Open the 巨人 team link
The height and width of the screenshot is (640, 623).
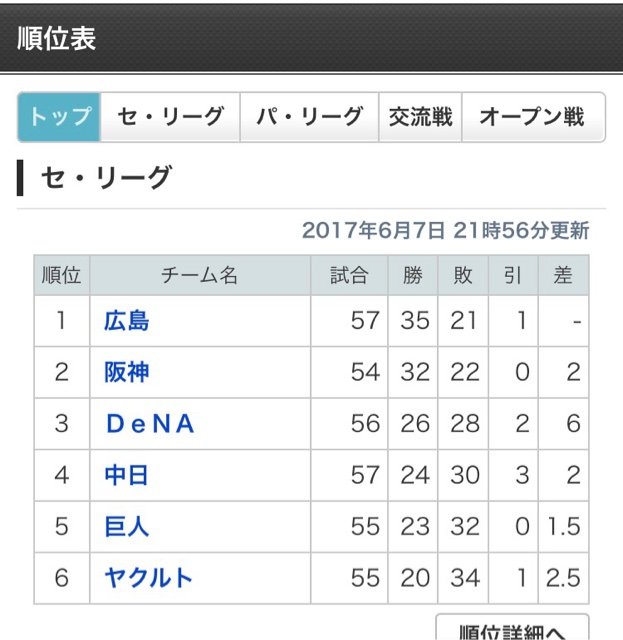(x=126, y=526)
